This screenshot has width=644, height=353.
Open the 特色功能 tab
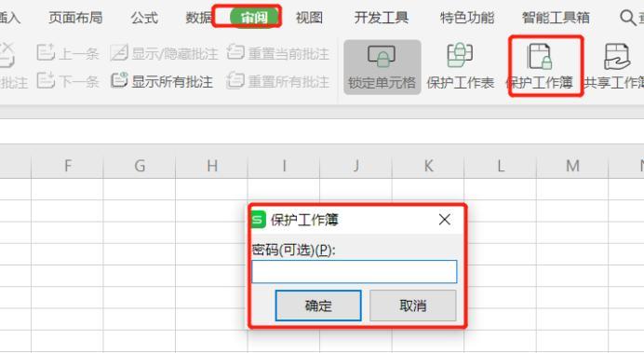pos(467,18)
